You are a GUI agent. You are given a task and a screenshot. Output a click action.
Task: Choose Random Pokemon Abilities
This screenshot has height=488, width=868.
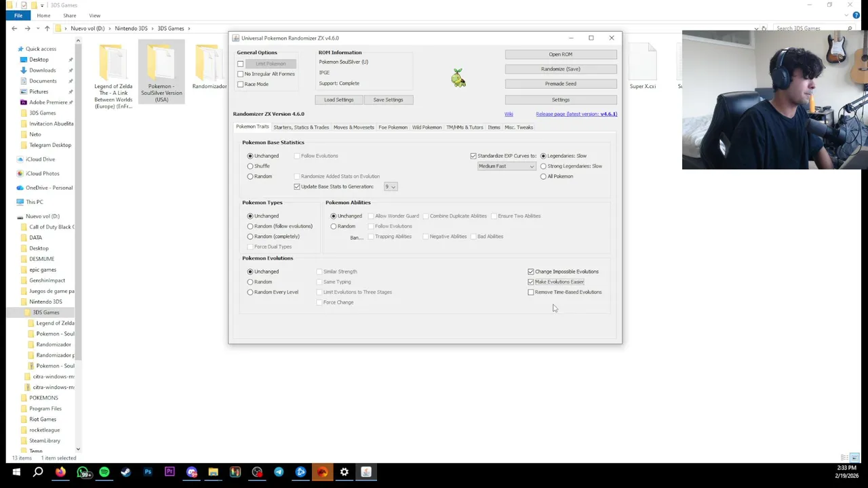334,226
